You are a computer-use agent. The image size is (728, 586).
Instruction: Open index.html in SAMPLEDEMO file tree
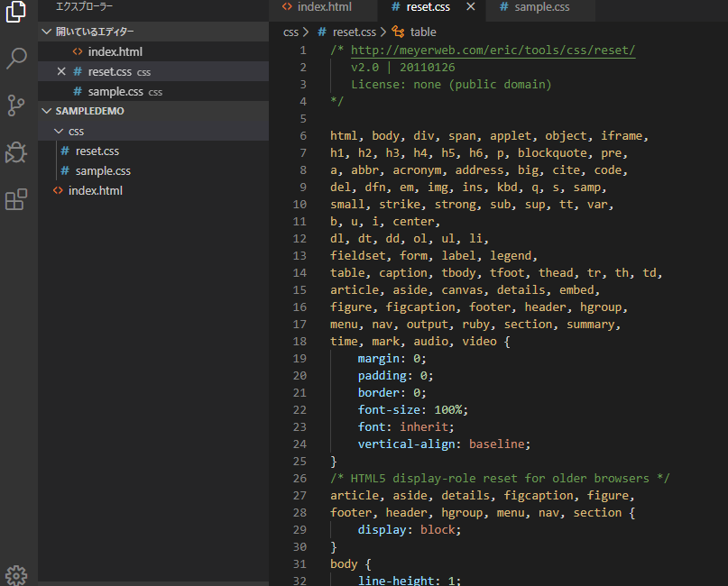95,190
